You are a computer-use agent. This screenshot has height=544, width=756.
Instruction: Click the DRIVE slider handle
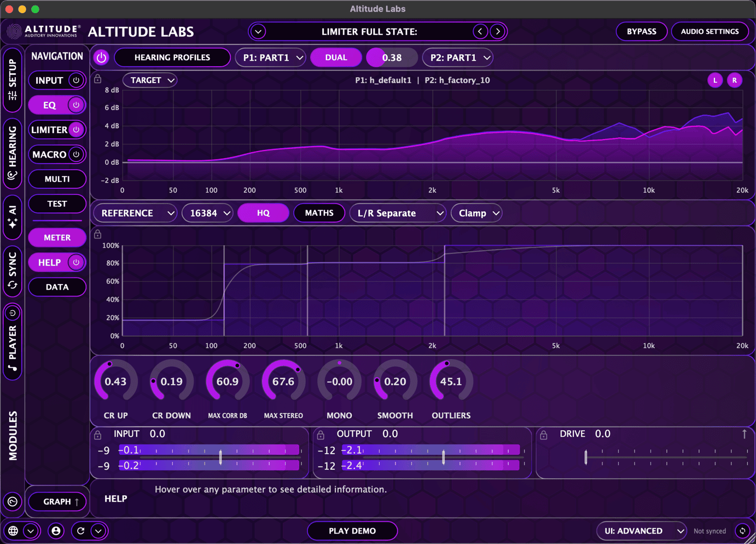585,456
